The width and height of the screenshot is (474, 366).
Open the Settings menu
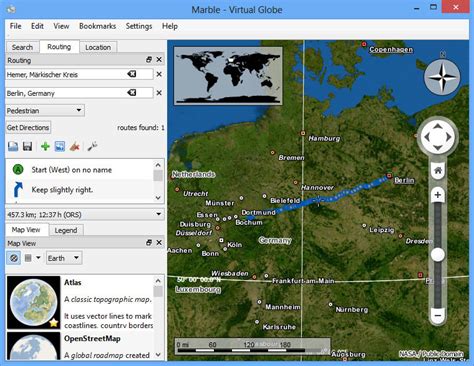click(x=139, y=26)
